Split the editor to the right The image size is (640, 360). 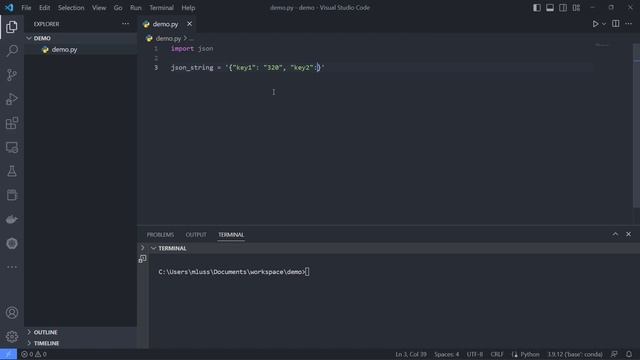coord(616,24)
